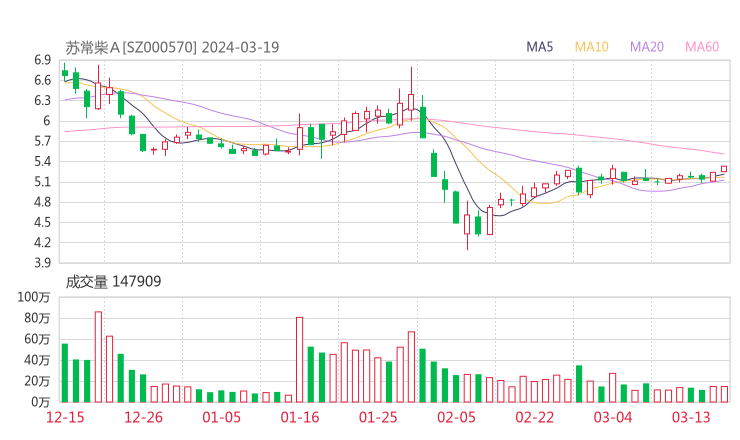The image size is (740, 440).
Task: Click the 03-13 date axis label
Action: tap(691, 417)
